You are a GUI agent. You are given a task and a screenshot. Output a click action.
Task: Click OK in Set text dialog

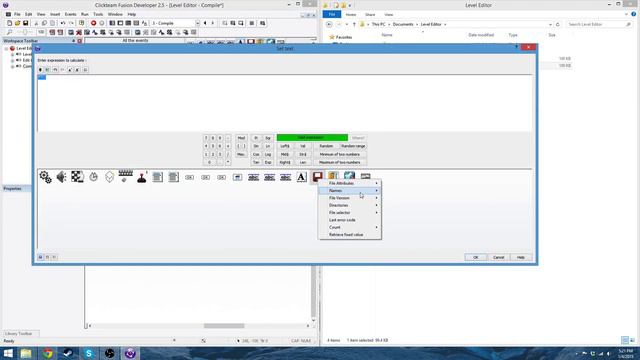[476, 257]
